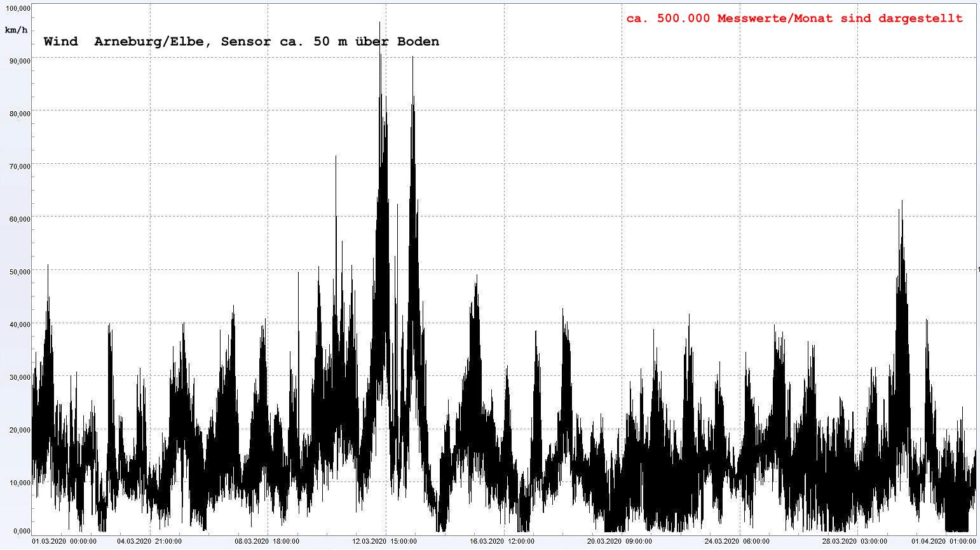Click the 30,000 y-axis label
The image size is (980, 550).
18,377
